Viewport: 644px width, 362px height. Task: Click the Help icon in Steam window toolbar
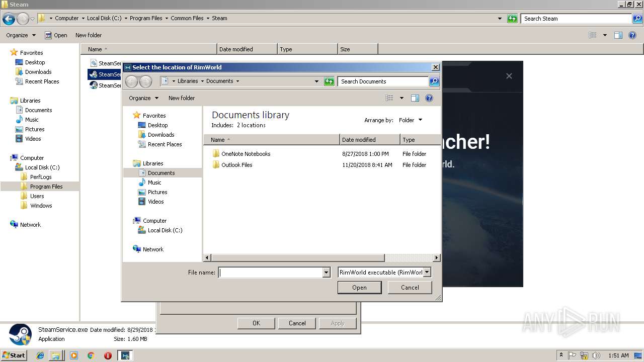(x=632, y=35)
